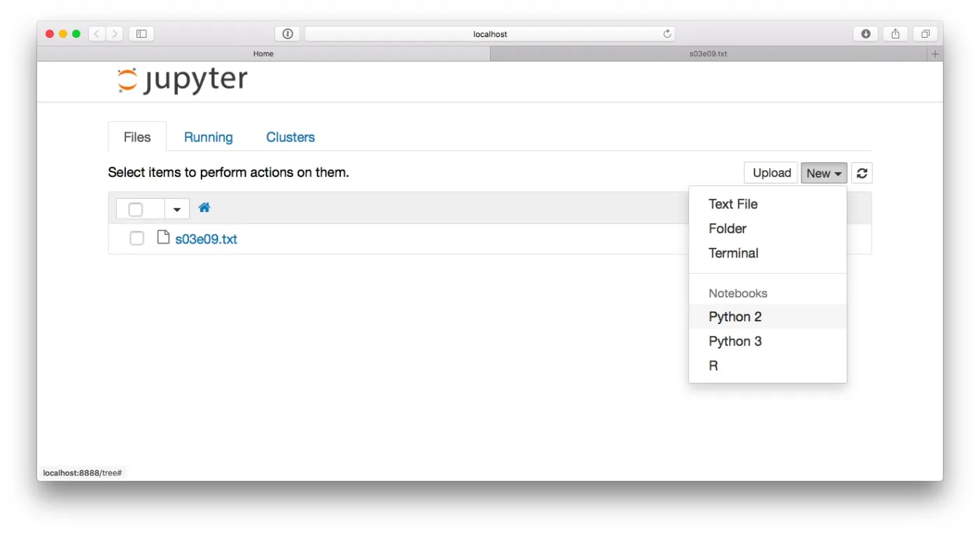The width and height of the screenshot is (980, 534).
Task: Select the Home browser tab
Action: pyautogui.click(x=263, y=54)
